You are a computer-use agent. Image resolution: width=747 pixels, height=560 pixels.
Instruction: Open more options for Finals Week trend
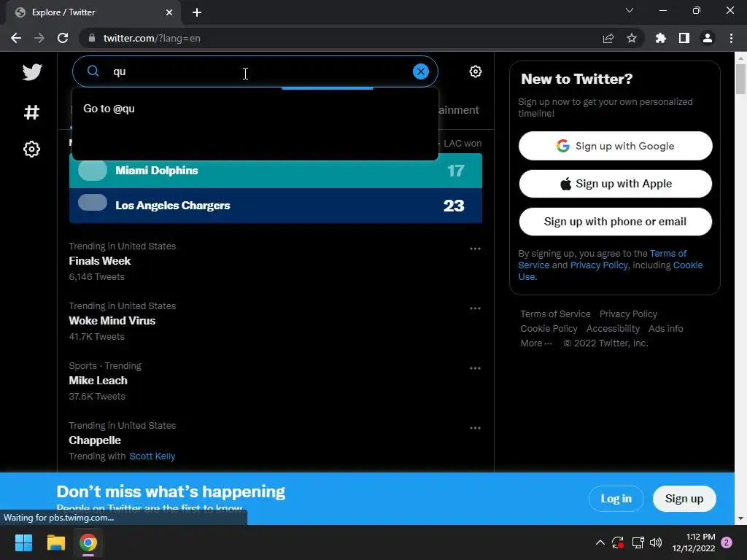pyautogui.click(x=474, y=249)
